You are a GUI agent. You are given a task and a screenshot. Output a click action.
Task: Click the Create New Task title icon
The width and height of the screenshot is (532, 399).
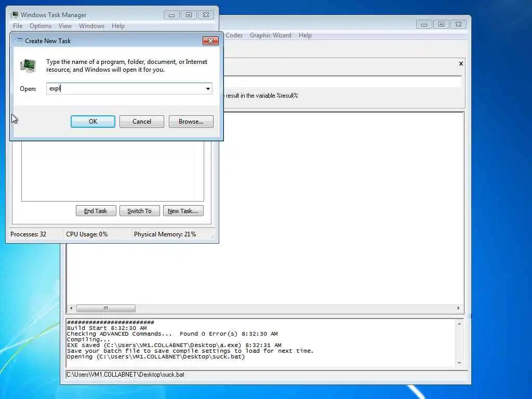tap(19, 41)
